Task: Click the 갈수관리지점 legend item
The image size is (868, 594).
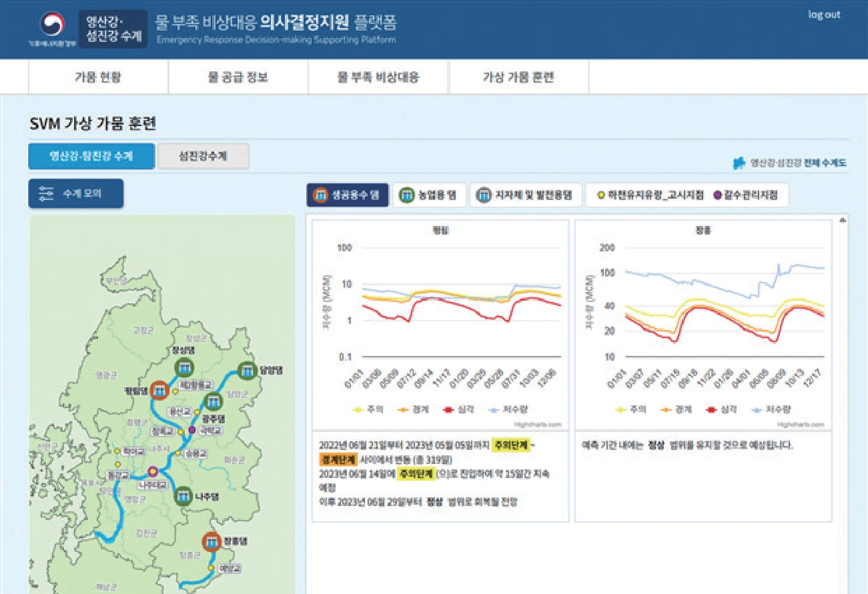Action: (x=746, y=196)
